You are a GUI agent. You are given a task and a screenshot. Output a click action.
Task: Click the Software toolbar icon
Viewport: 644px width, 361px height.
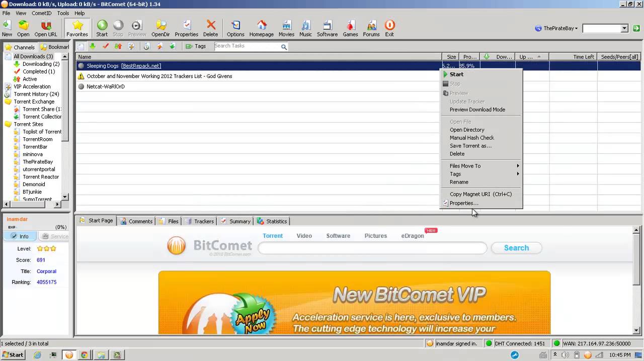(x=327, y=28)
